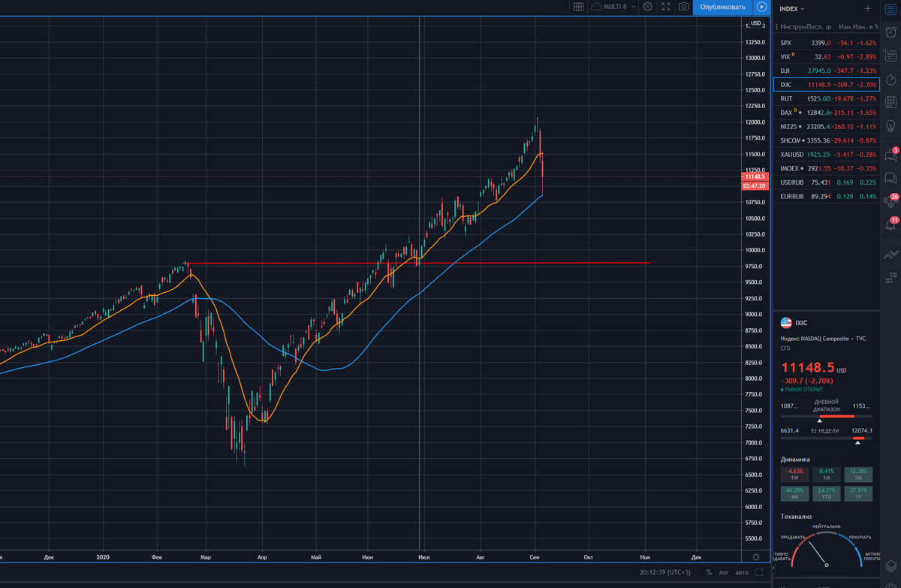The image size is (901, 588).
Task: Click the Изм. в % column header
Action: [x=865, y=27]
